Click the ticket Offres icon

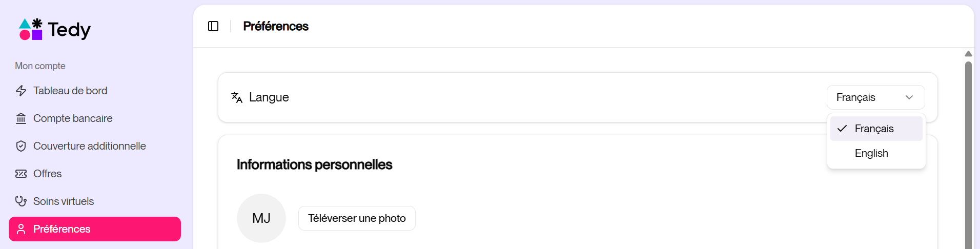point(21,174)
